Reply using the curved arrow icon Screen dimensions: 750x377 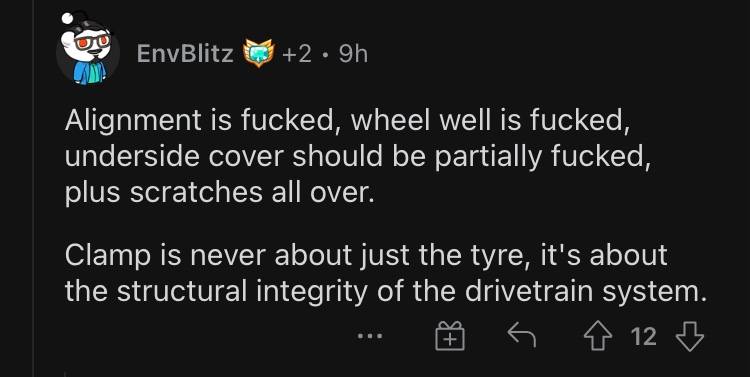tap(521, 334)
